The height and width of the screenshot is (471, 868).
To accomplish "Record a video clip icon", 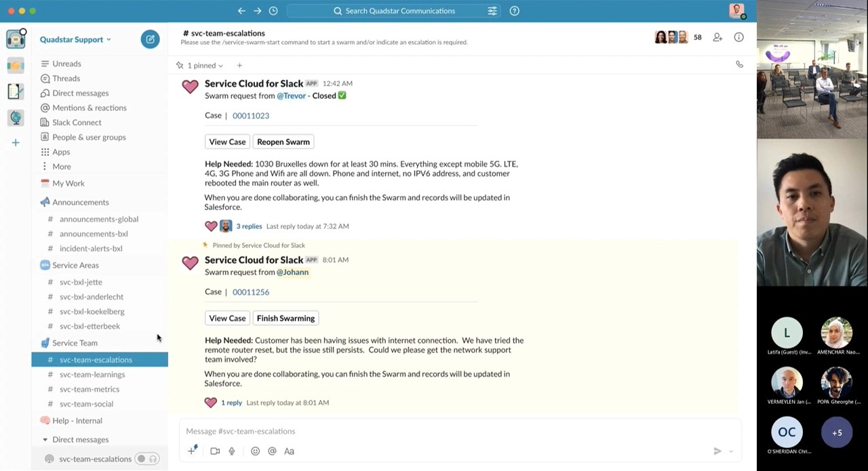I will pos(215,451).
